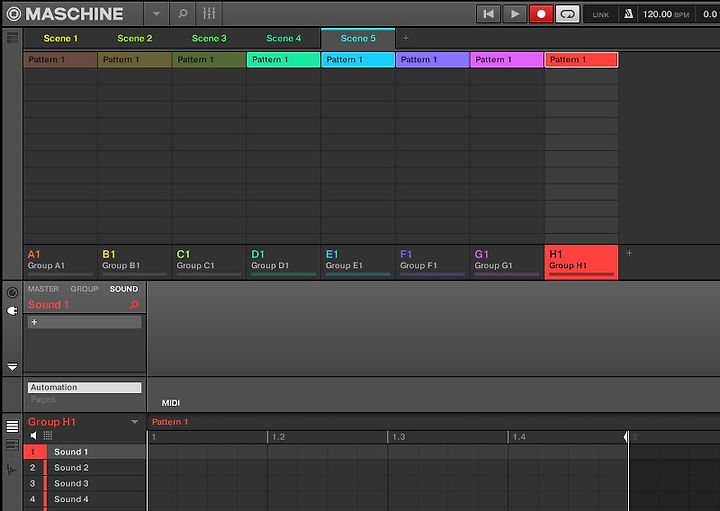Click timeline position 1.2

coord(278,437)
